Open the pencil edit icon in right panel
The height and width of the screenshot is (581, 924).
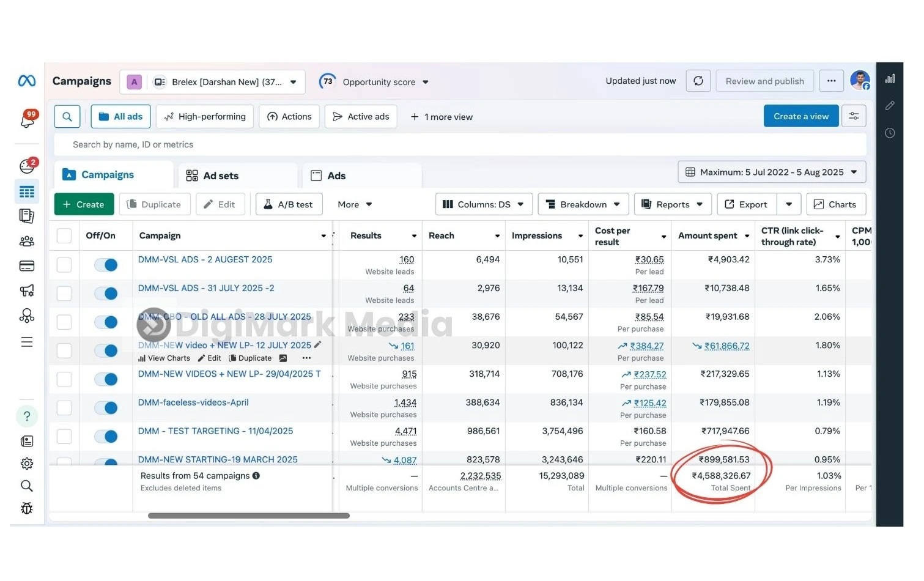tap(890, 106)
